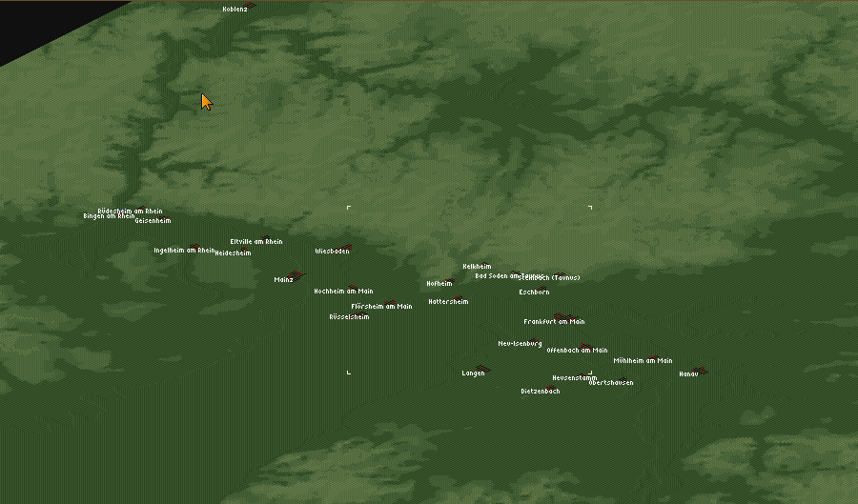
Task: Click the Eschborn town label
Action: (x=534, y=292)
